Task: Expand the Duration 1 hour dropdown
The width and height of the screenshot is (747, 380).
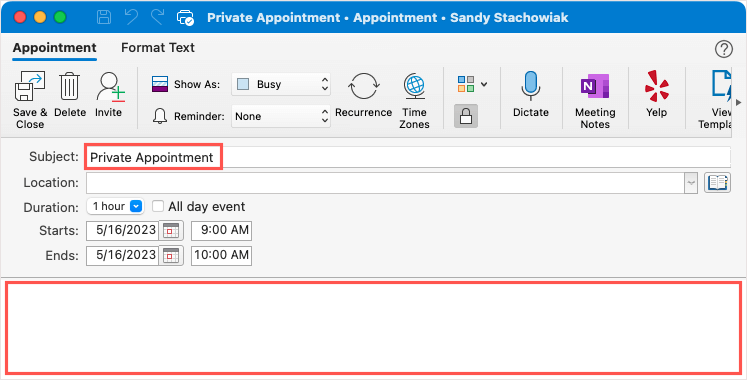Action: (115, 206)
